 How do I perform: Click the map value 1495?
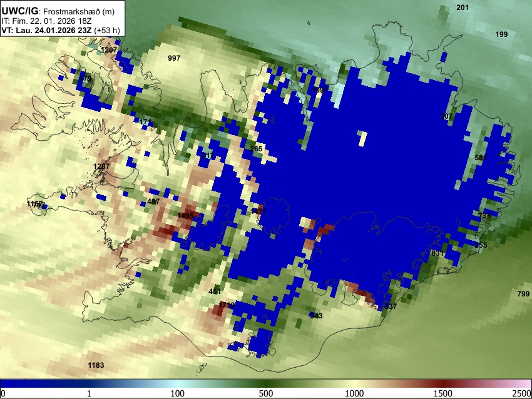[x=185, y=216]
